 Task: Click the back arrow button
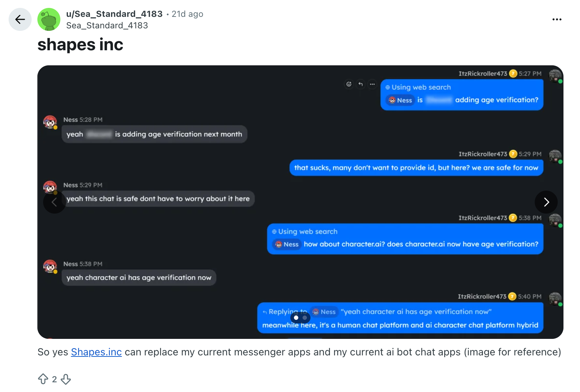[20, 19]
